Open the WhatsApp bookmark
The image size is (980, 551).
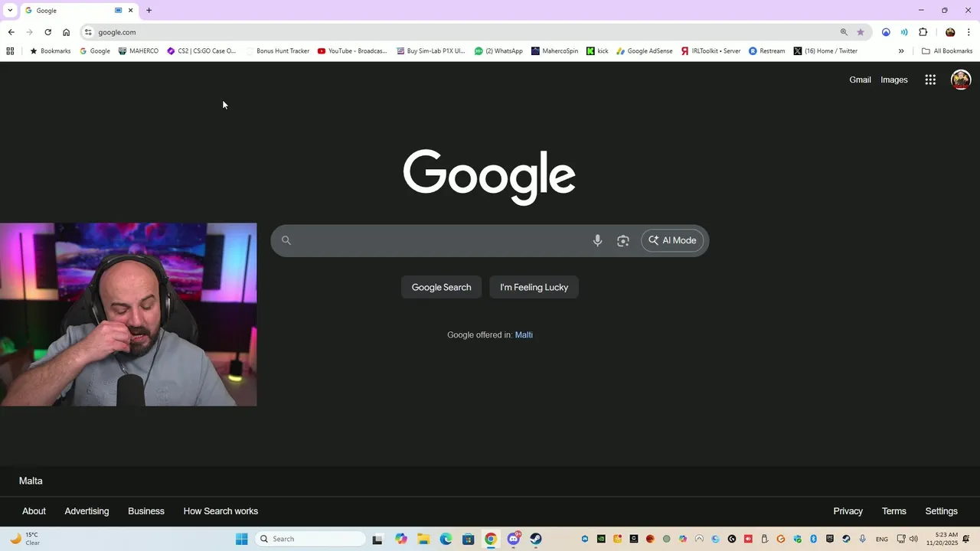[498, 51]
